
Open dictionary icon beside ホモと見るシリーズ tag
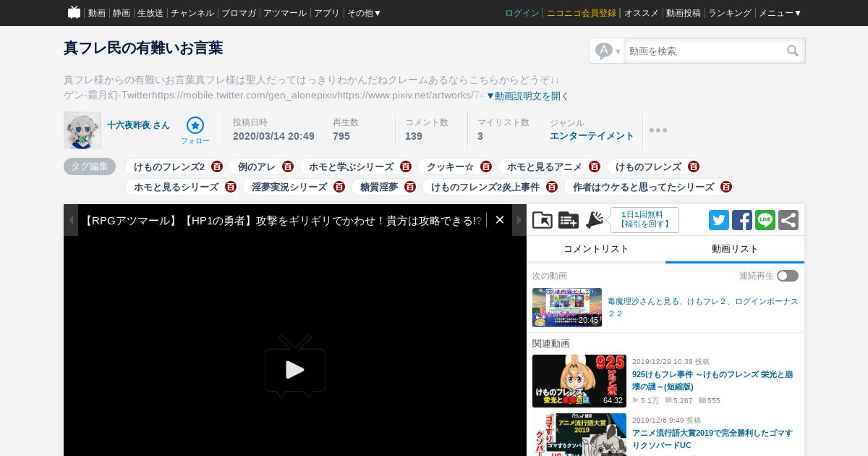230,187
